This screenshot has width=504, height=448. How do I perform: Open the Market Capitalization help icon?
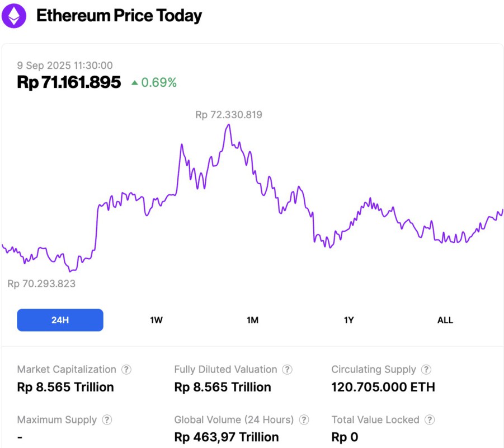tap(126, 370)
